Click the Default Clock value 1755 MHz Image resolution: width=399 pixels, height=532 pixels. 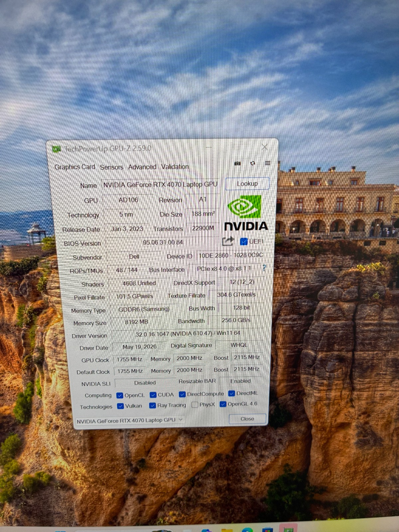(130, 371)
